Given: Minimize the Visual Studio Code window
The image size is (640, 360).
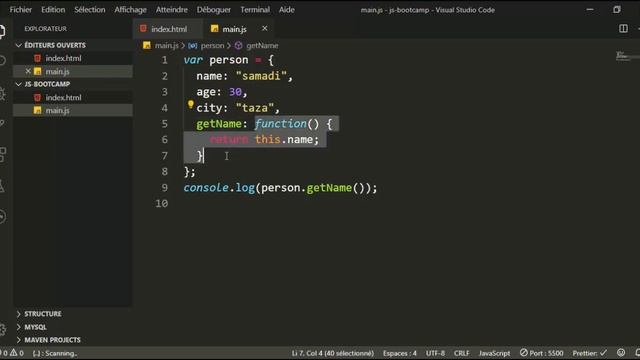Looking at the screenshot, I should (590, 9).
